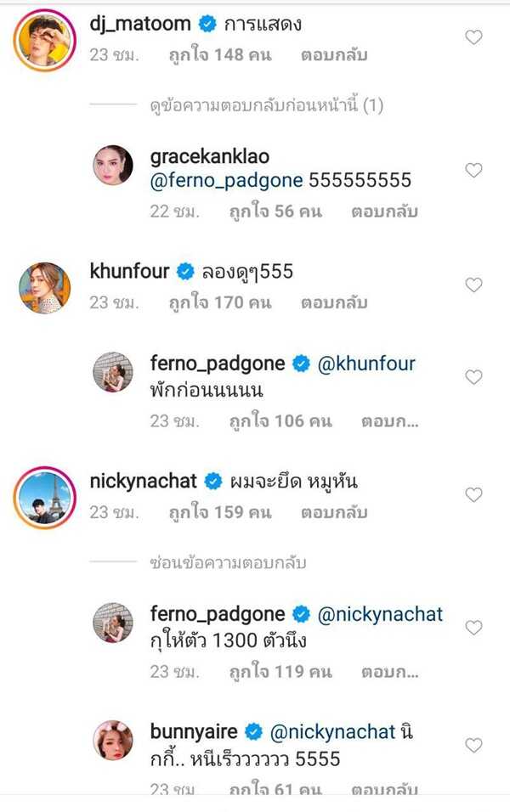Heart ferno_padgone's reply to nickynachat
The height and width of the screenshot is (812, 510).
[473, 628]
